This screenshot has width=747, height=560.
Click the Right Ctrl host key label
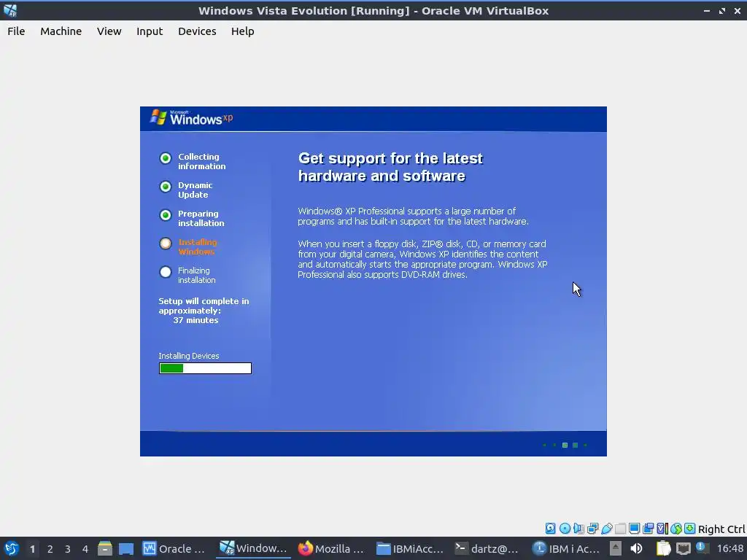coord(721,529)
